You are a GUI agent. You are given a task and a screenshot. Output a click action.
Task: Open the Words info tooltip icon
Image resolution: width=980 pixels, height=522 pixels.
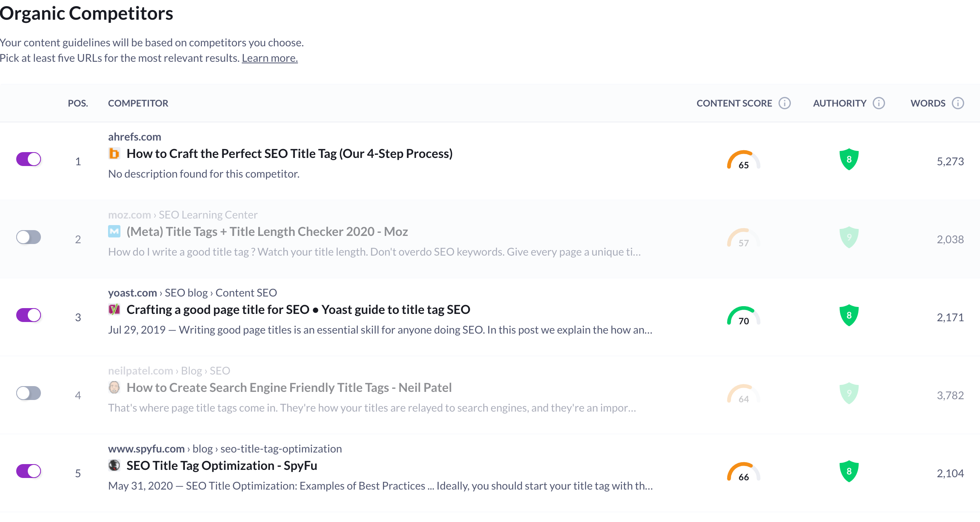[x=958, y=103]
